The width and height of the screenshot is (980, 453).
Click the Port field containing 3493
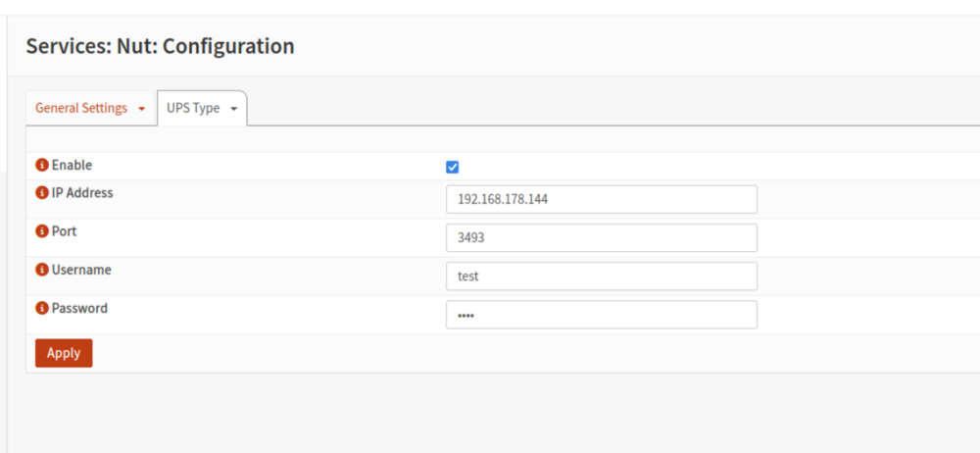tap(602, 237)
